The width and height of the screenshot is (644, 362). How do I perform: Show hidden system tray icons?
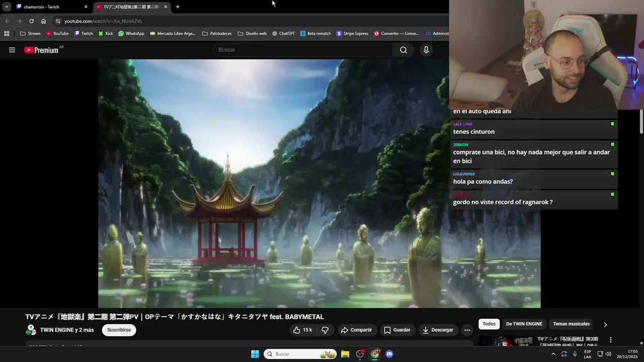coord(553,354)
